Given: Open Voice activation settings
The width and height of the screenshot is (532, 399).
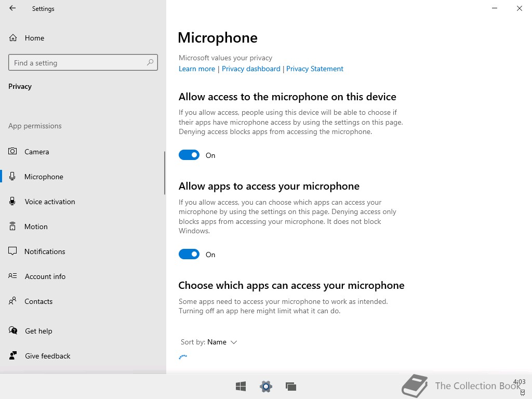Looking at the screenshot, I should tap(83, 202).
